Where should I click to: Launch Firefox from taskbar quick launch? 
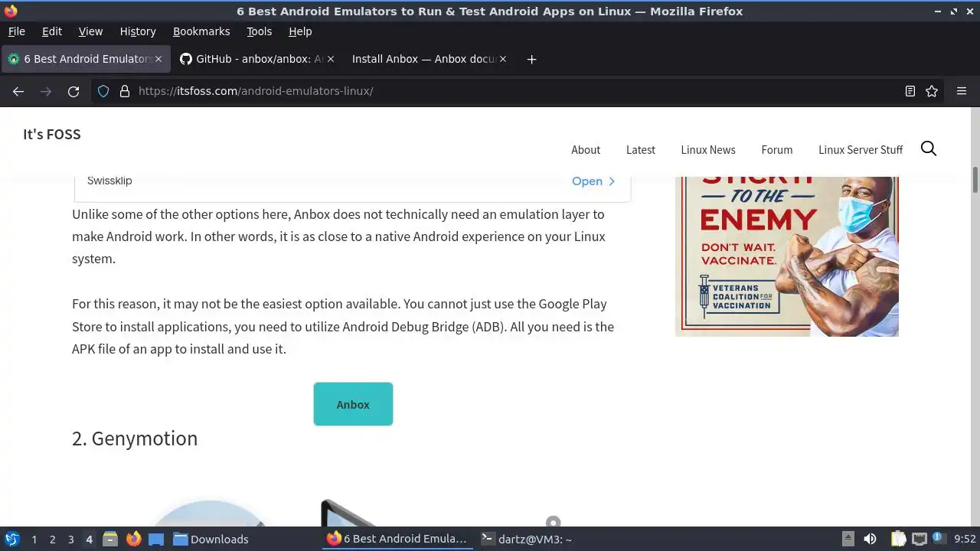(x=133, y=539)
